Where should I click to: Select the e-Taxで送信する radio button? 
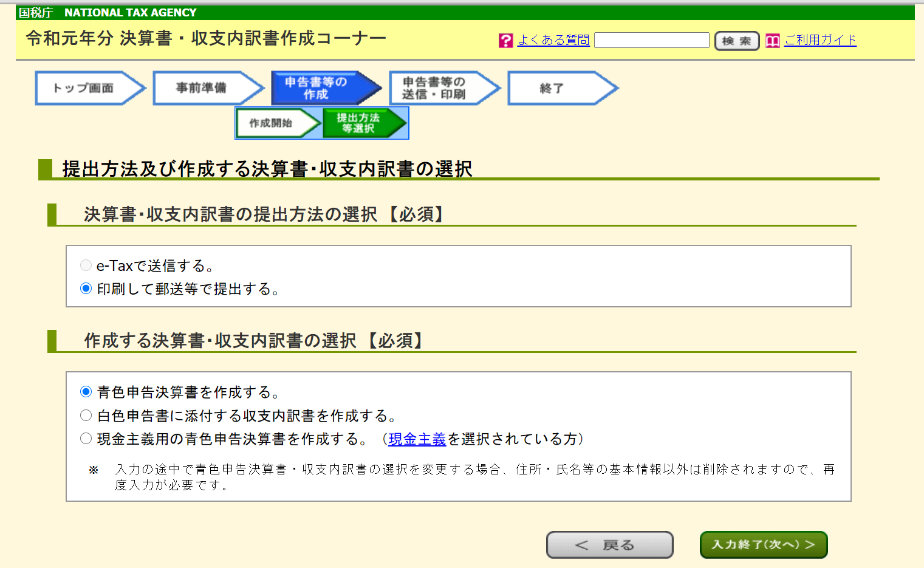point(86,265)
